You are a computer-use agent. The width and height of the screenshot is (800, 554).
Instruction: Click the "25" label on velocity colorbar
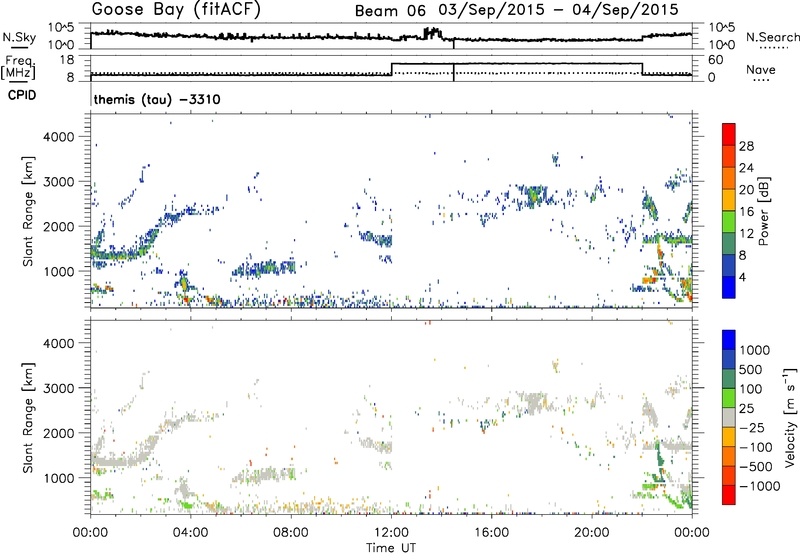(x=746, y=409)
